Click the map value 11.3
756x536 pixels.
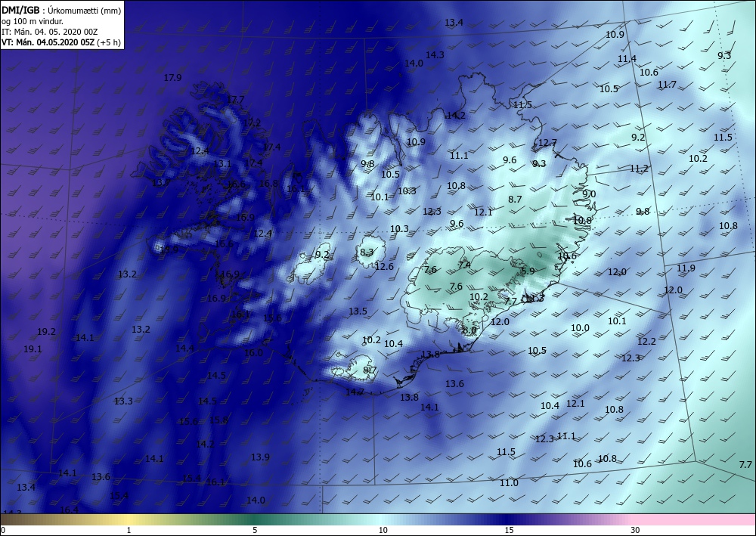(x=535, y=299)
